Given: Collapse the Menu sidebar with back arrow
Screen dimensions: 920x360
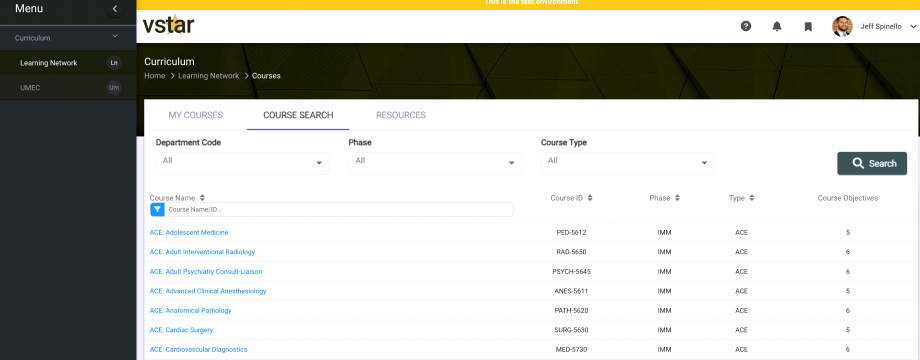Looking at the screenshot, I should coord(115,9).
